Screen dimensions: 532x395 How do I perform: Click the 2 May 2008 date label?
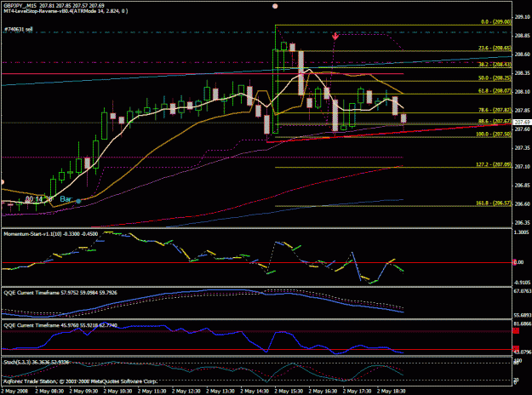click(x=14, y=391)
